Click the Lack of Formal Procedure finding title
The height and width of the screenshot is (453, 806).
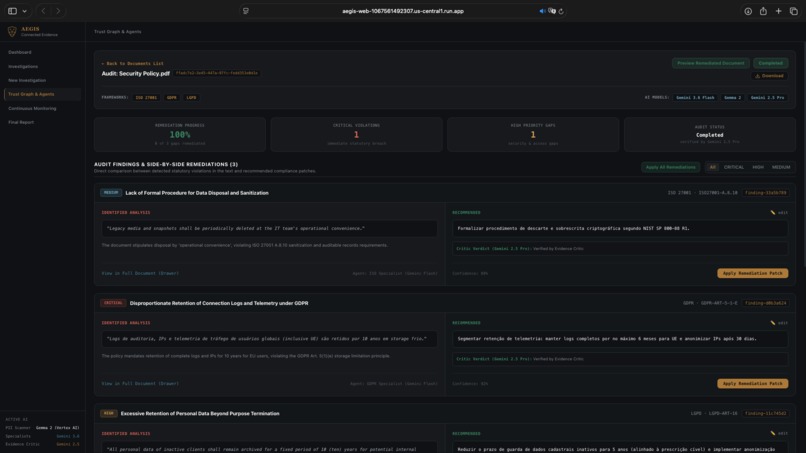pos(197,193)
